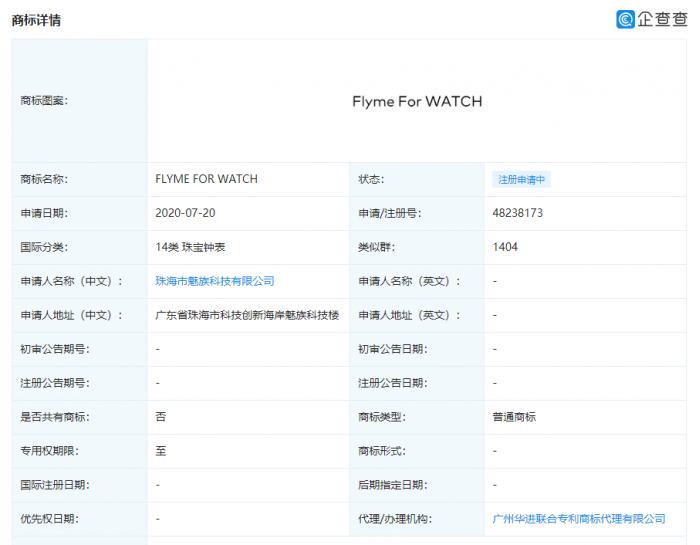The width and height of the screenshot is (700, 545).
Task: Click the 专用权期限 label
Action: point(49,451)
